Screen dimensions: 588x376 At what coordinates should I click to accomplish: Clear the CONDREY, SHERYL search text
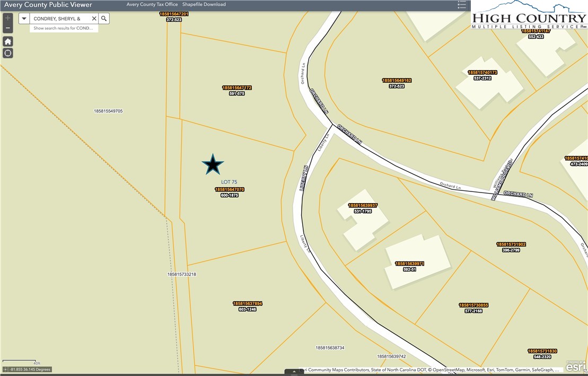click(x=94, y=19)
